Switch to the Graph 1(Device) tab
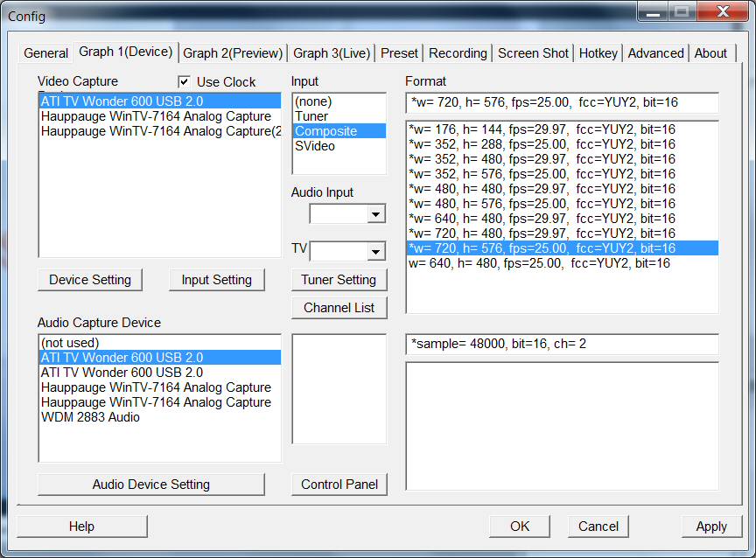The height and width of the screenshot is (558, 756). pyautogui.click(x=125, y=52)
